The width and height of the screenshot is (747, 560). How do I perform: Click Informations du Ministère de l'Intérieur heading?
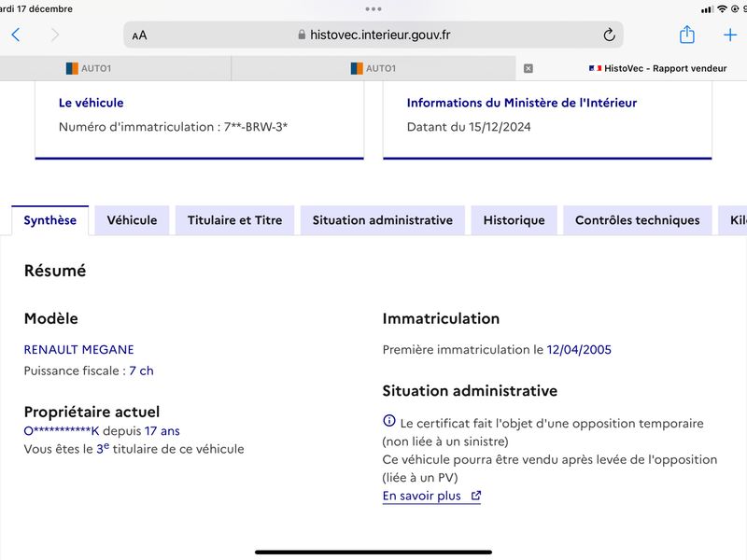click(522, 103)
